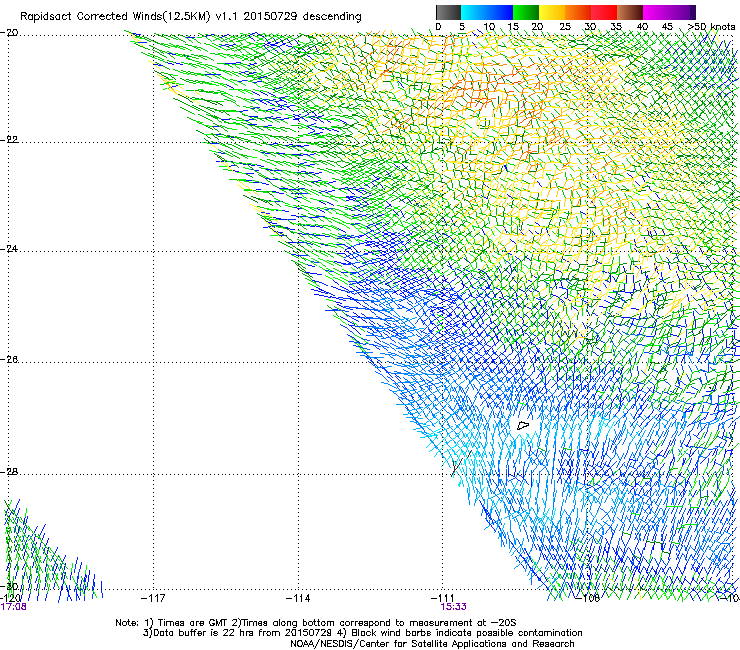Click the -28 latitude axis label
The width and height of the screenshot is (740, 650).
click(x=9, y=472)
